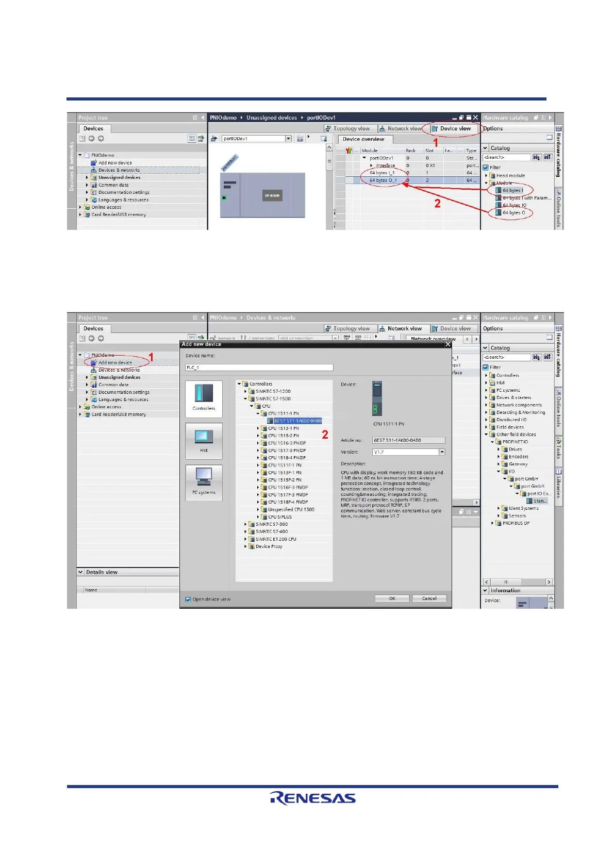Toggle Open device view checkbox
This screenshot has width=614, height=868.
click(x=188, y=599)
